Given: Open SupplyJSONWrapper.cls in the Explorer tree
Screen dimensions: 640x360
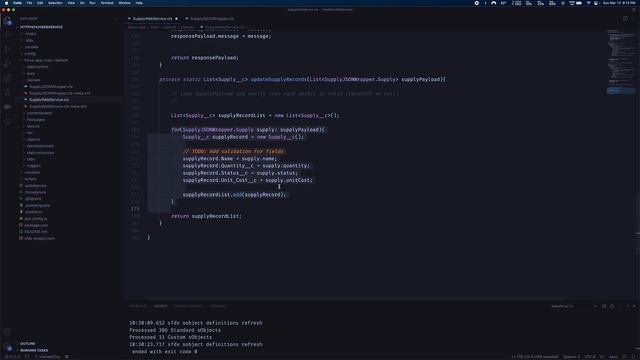Looking at the screenshot, I should pos(51,87).
